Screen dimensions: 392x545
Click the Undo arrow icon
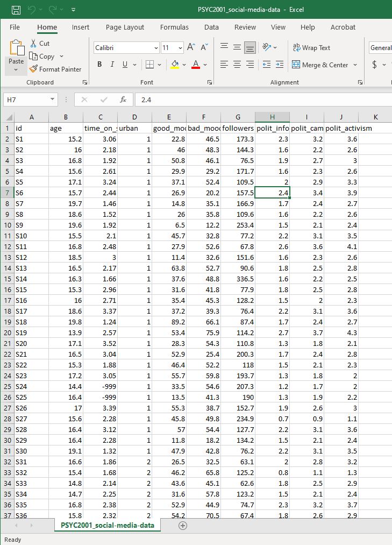(31, 10)
